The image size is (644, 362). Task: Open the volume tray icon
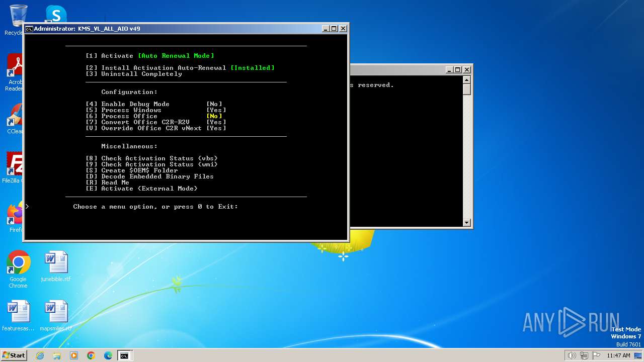click(572, 355)
